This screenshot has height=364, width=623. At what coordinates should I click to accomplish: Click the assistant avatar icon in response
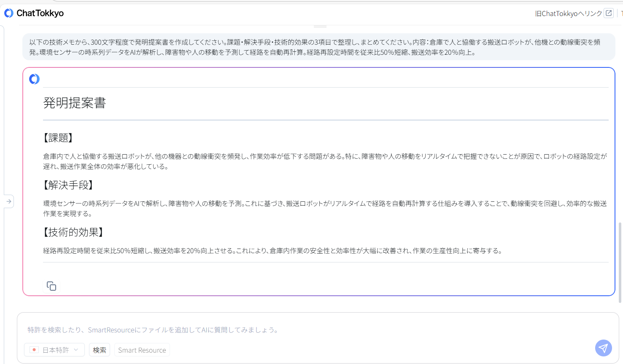pos(34,79)
